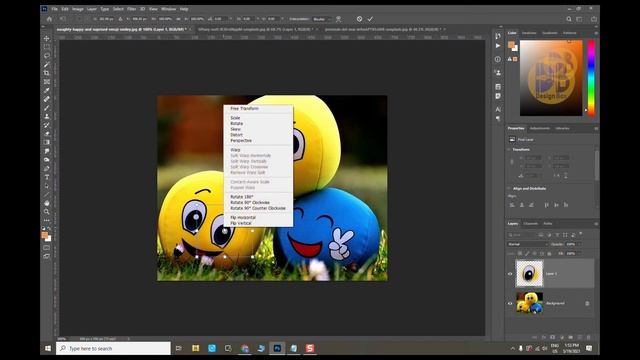Select the Move tool
Screen dimensions: 640x360
click(x=47, y=38)
